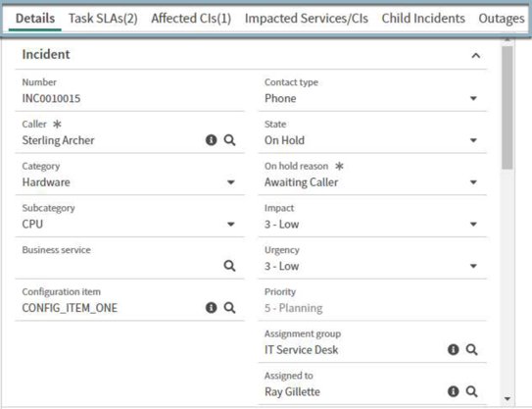Viewport: 532px width, 409px height.
Task: Open the Category dropdown showing Hardware
Action: (x=129, y=182)
